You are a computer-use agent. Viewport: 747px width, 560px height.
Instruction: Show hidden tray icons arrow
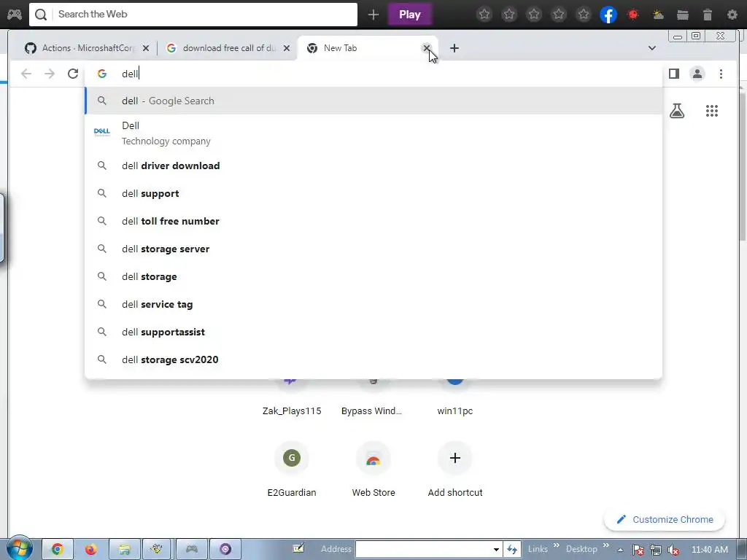(620, 550)
